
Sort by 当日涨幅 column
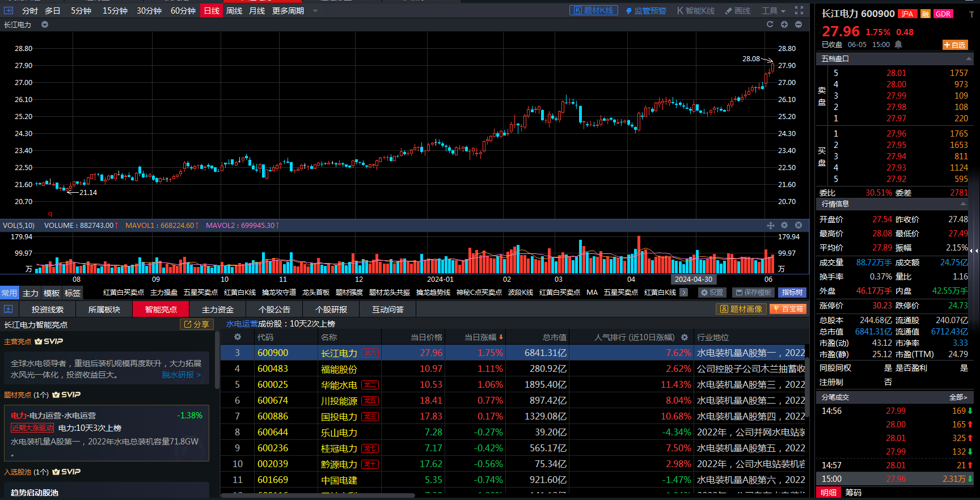coord(483,337)
